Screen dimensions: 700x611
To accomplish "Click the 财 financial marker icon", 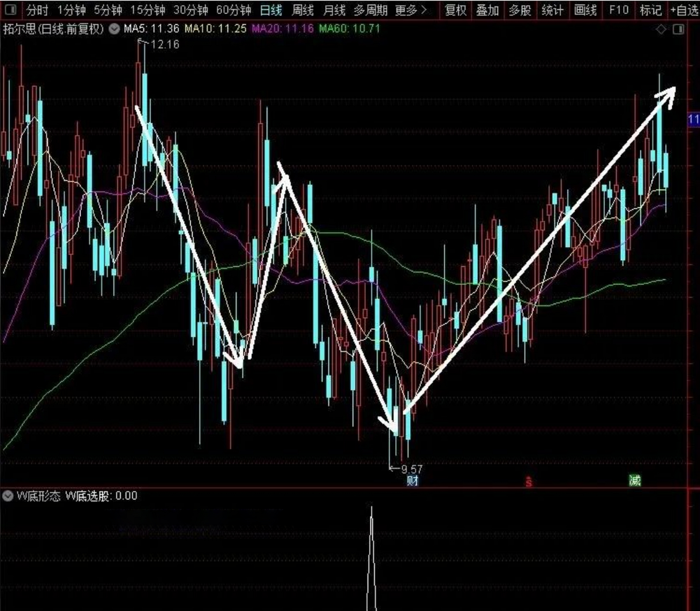I will coord(412,480).
